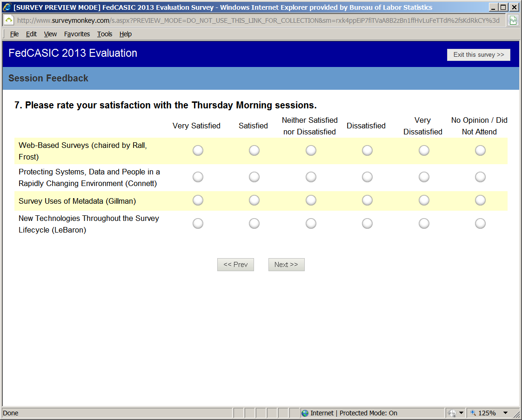Rate Web-Based Surveys as Very Dissatisfied

coord(424,150)
